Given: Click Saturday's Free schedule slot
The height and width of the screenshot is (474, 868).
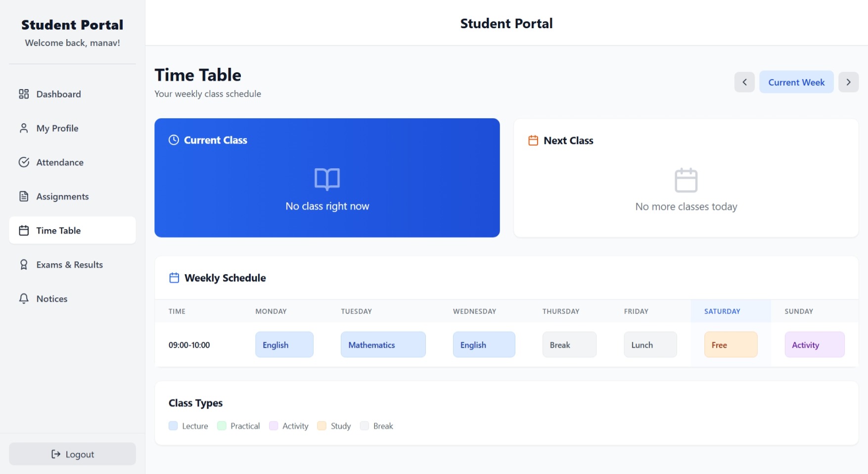Looking at the screenshot, I should [x=731, y=344].
